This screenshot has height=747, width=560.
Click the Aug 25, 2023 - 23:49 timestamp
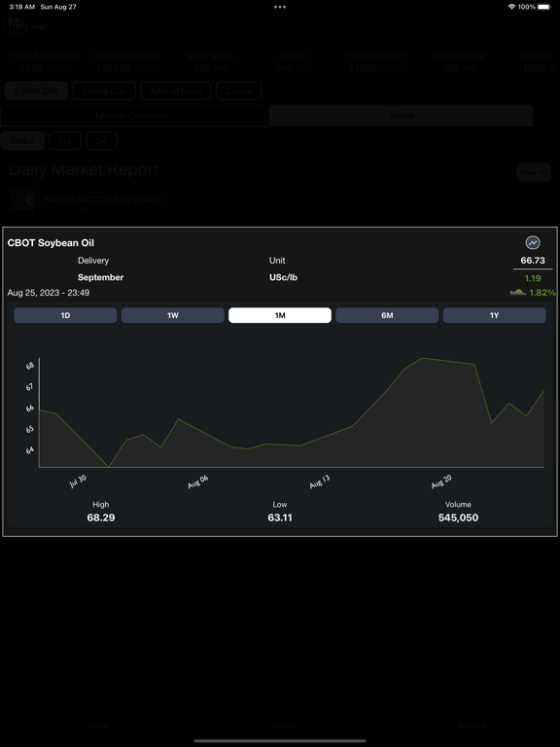click(48, 293)
